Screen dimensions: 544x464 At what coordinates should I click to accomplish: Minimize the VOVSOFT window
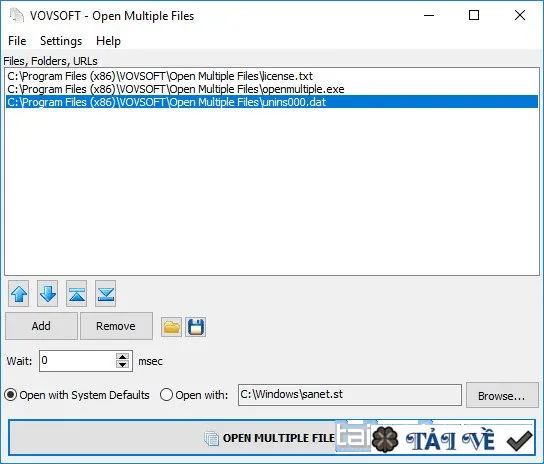(x=429, y=15)
